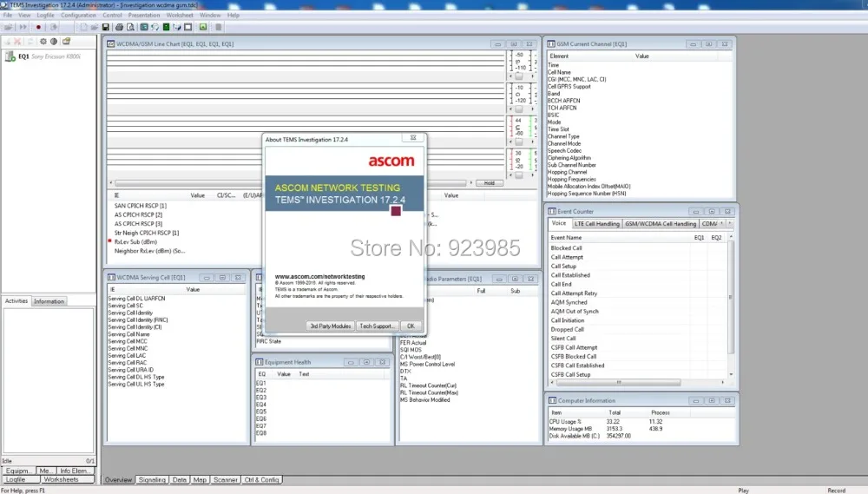The image size is (868, 494).
Task: Open the Info Elem navigator tab
Action: pyautogui.click(x=74, y=471)
